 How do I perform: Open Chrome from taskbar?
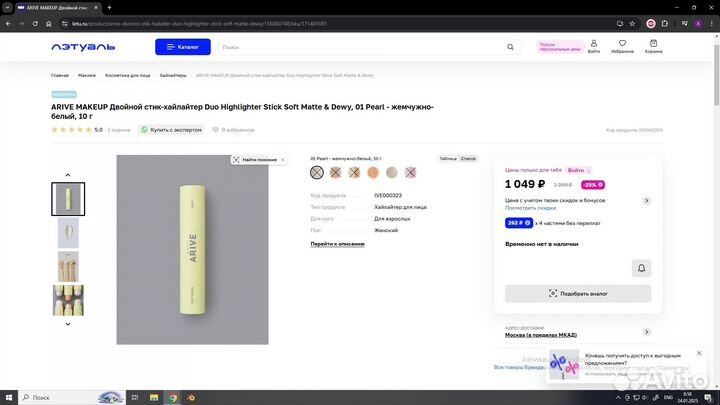(173, 397)
